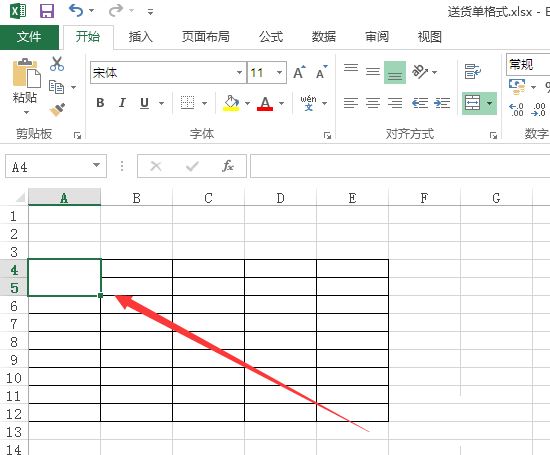
Task: Apply red font color A
Action: pos(265,103)
